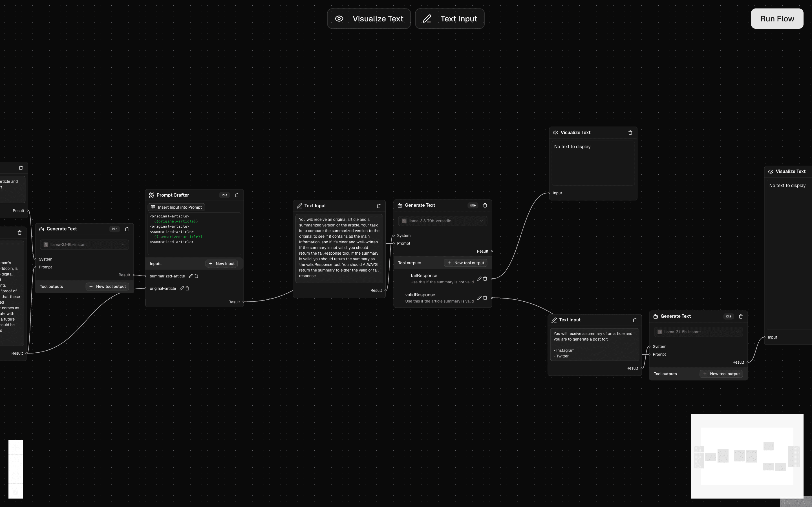Edit the summarized-article input name
Screen dimensions: 812x507
click(190, 276)
